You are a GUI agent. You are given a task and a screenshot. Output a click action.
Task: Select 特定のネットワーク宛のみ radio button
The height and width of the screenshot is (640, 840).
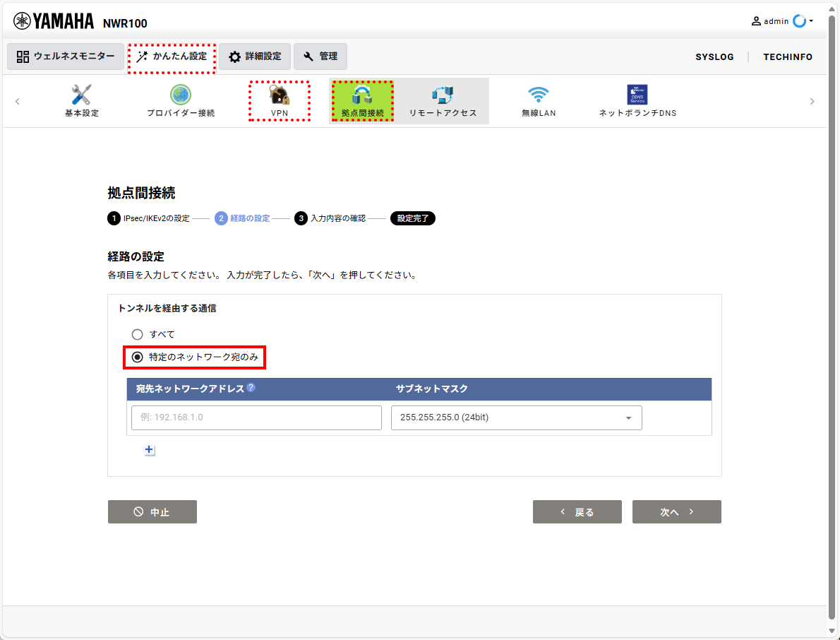tap(137, 357)
